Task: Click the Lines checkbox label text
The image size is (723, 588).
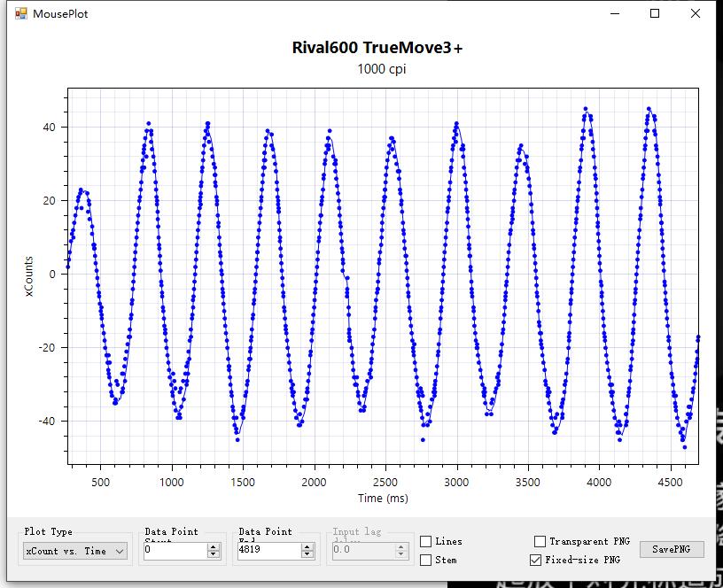Action: click(448, 541)
